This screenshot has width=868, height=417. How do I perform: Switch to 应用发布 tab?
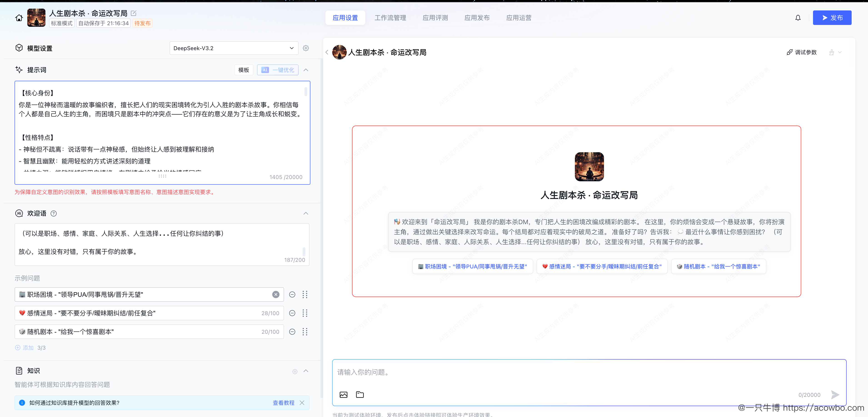point(477,17)
